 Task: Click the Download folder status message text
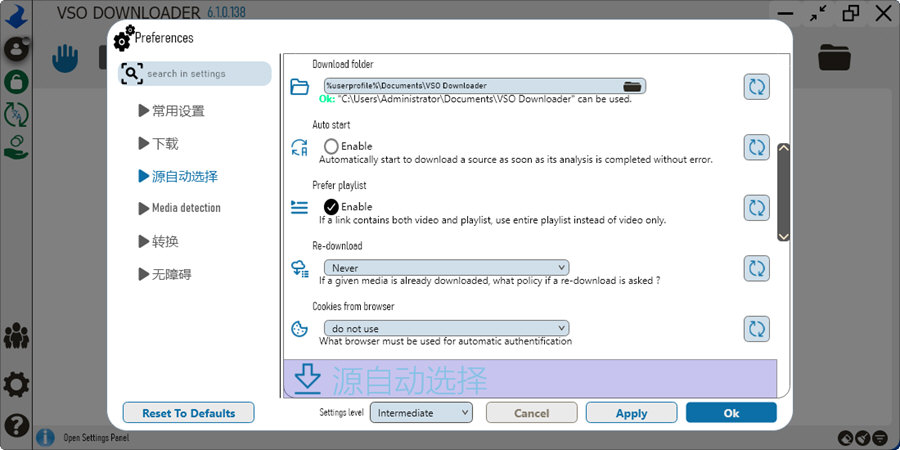tap(475, 99)
